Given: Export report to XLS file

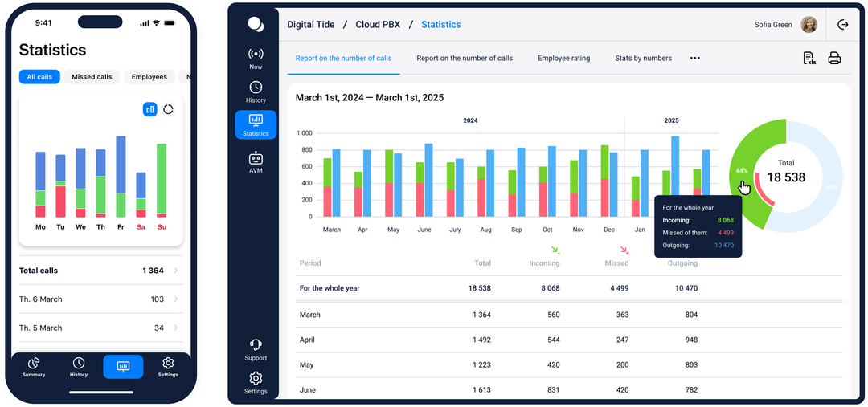Looking at the screenshot, I should pyautogui.click(x=809, y=59).
